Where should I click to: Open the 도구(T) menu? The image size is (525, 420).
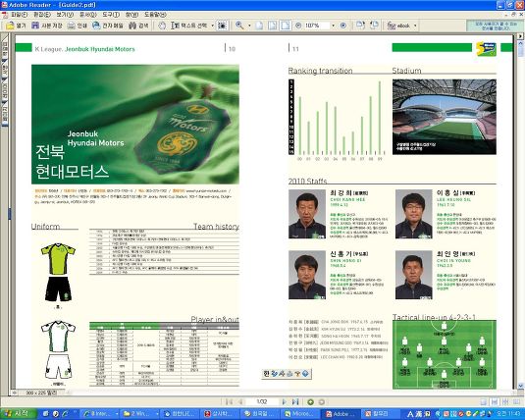pos(111,15)
